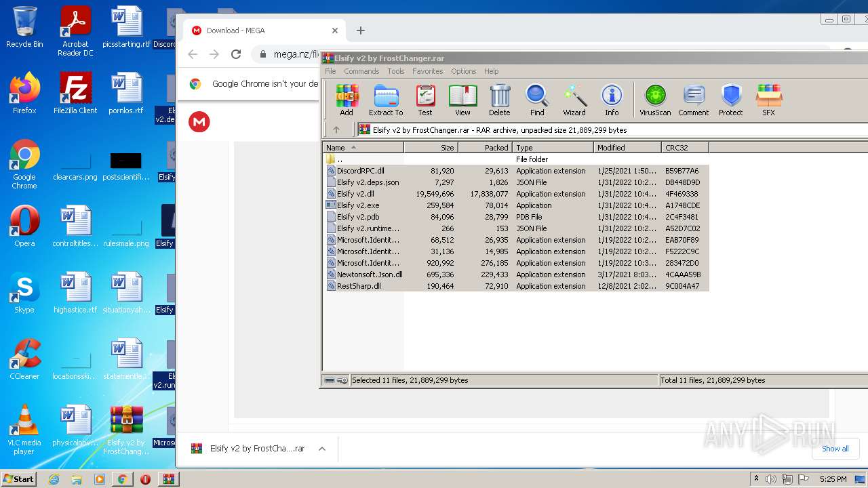
Task: Run VirusScan from the toolbar
Action: pos(655,100)
